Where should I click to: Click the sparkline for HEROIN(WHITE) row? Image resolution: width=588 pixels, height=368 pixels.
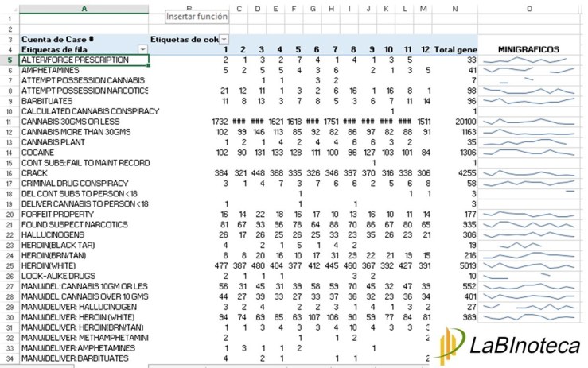(x=528, y=265)
